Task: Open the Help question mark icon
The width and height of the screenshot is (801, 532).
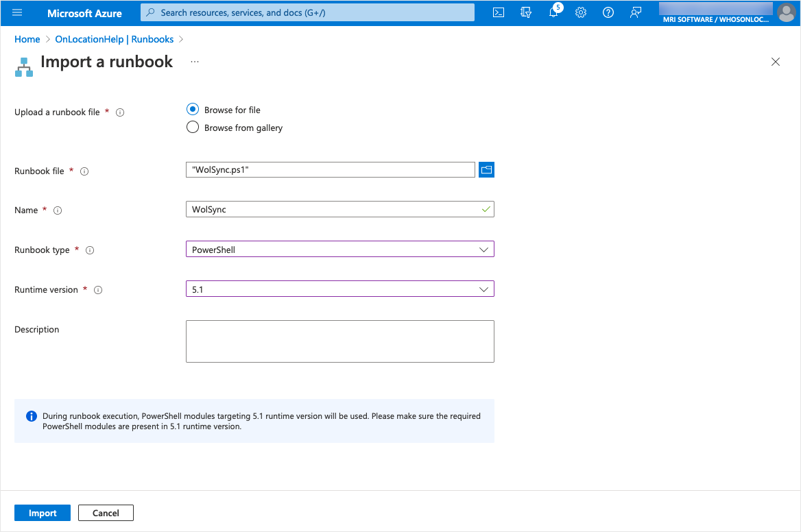Action: click(608, 12)
